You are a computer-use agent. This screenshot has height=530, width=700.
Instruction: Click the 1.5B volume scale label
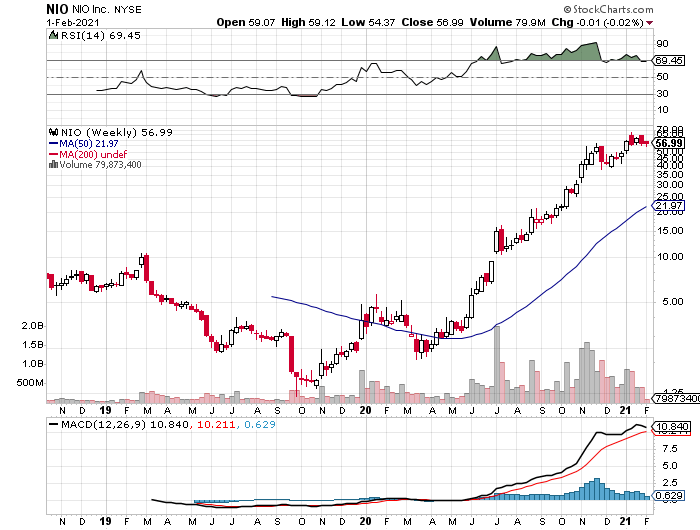point(33,345)
